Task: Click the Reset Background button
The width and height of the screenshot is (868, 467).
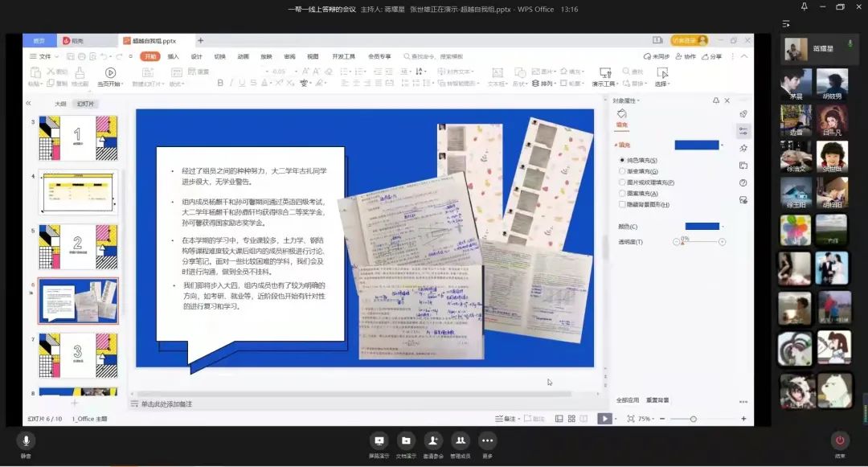Action: coord(657,400)
